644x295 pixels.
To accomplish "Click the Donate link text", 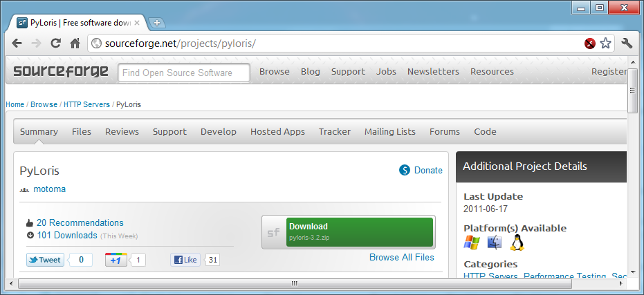I will [x=428, y=170].
